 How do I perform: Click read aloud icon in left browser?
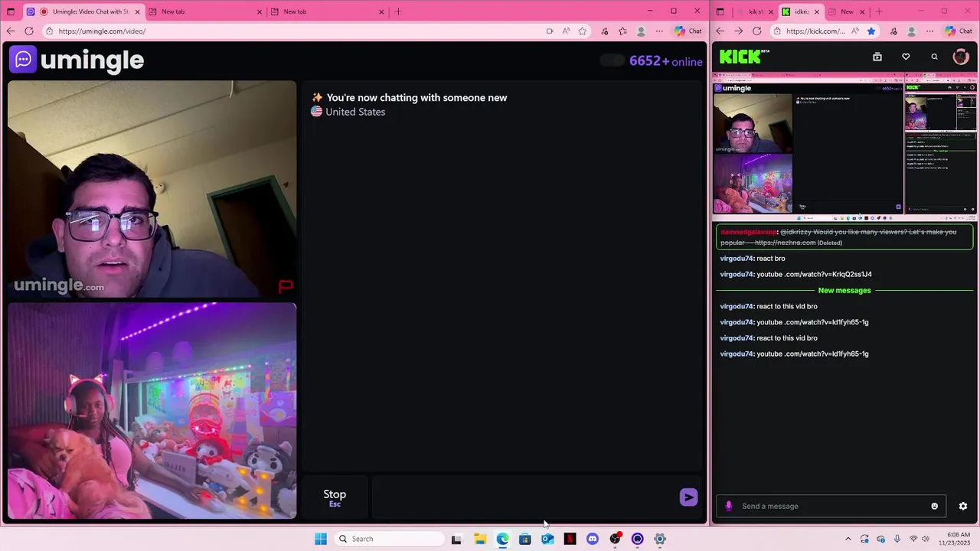(x=566, y=31)
